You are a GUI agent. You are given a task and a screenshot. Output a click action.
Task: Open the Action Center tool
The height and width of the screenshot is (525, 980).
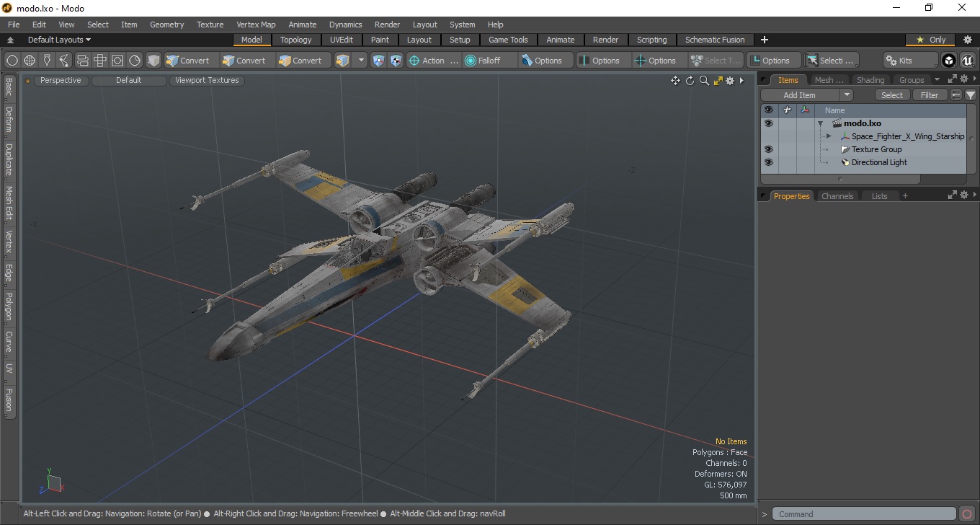pyautogui.click(x=434, y=61)
